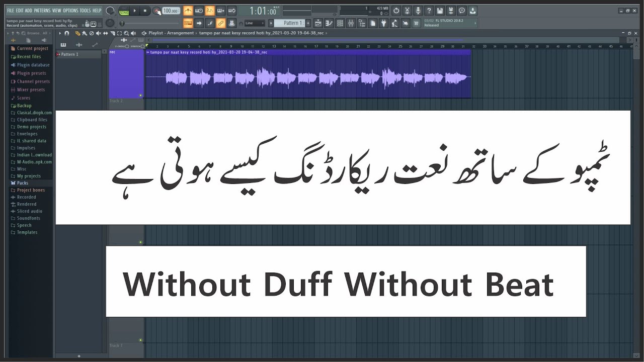This screenshot has width=644, height=362.
Task: Expand the Plugin database folder
Action: (x=30, y=65)
